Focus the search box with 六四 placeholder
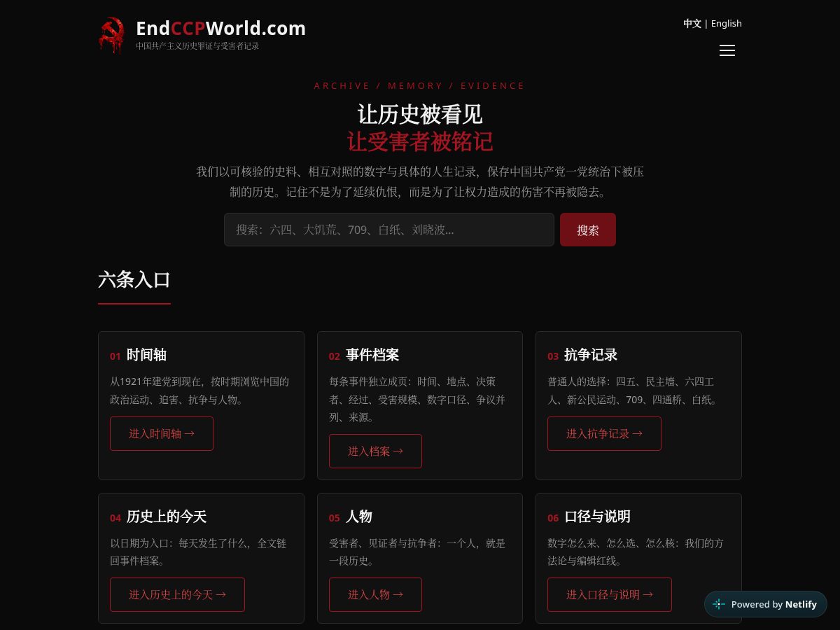Image resolution: width=840 pixels, height=630 pixels. click(389, 230)
